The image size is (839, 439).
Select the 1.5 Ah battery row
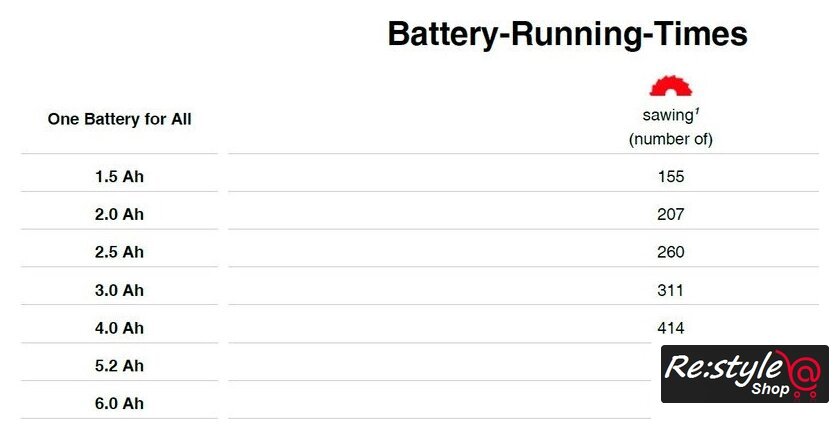click(120, 176)
